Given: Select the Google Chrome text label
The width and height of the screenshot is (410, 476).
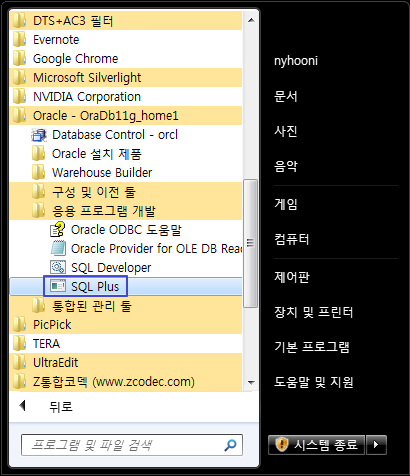Looking at the screenshot, I should click(x=76, y=59).
